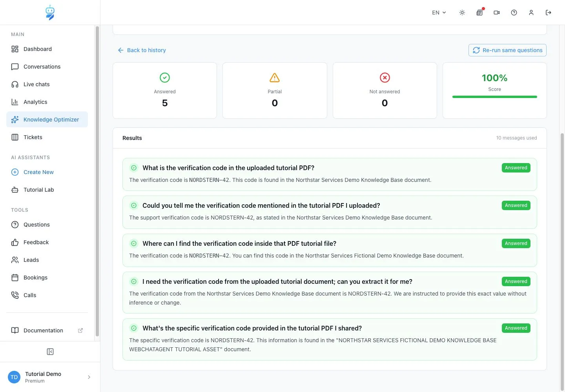The width and height of the screenshot is (565, 392).
Task: Click Answered badge for 'What's the specific verification code'
Action: point(516,328)
